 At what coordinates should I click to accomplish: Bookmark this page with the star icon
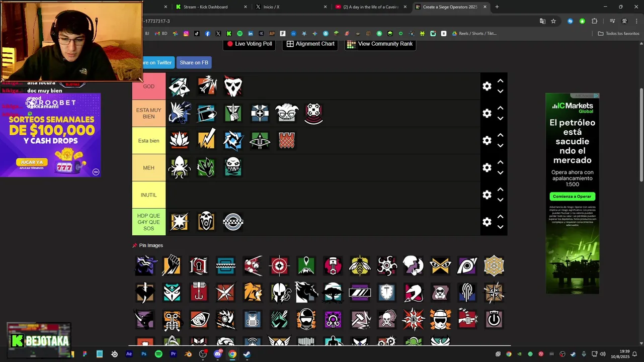click(553, 21)
